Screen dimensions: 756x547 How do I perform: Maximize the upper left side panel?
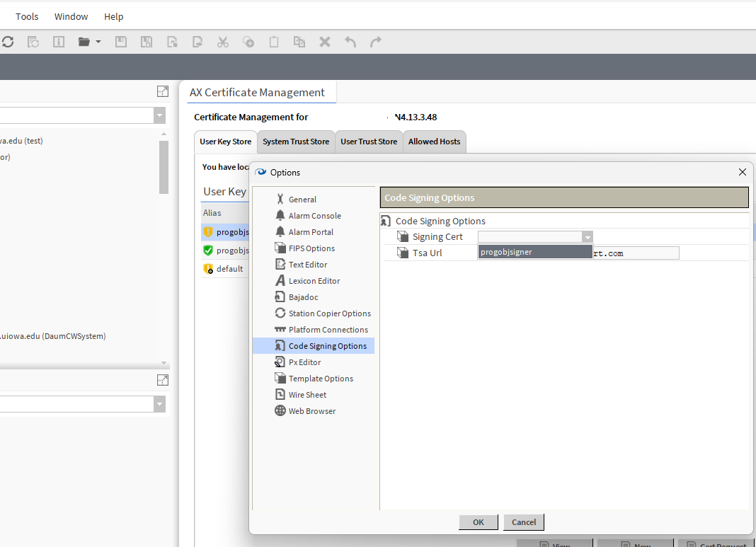pos(163,91)
